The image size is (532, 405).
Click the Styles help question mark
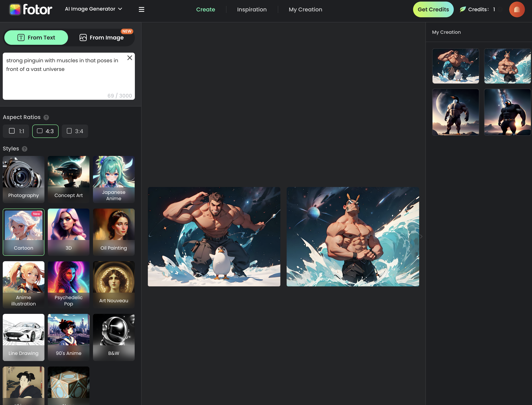tap(24, 149)
